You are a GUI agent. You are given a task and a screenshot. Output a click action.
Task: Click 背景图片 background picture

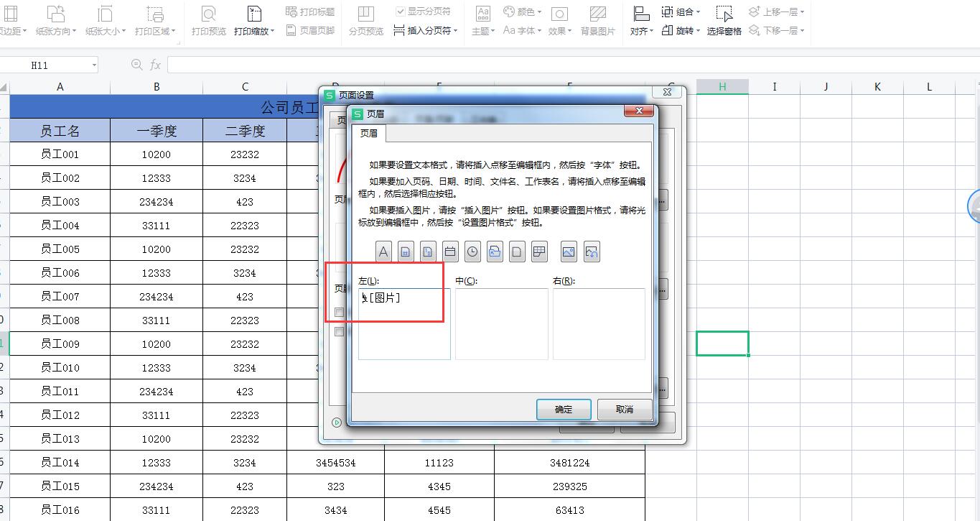click(598, 21)
